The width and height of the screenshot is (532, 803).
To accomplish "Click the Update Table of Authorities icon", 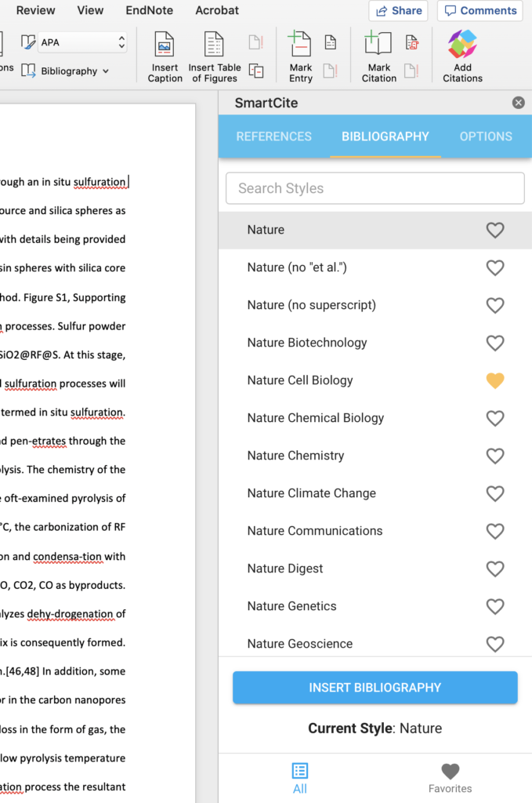I will [412, 71].
